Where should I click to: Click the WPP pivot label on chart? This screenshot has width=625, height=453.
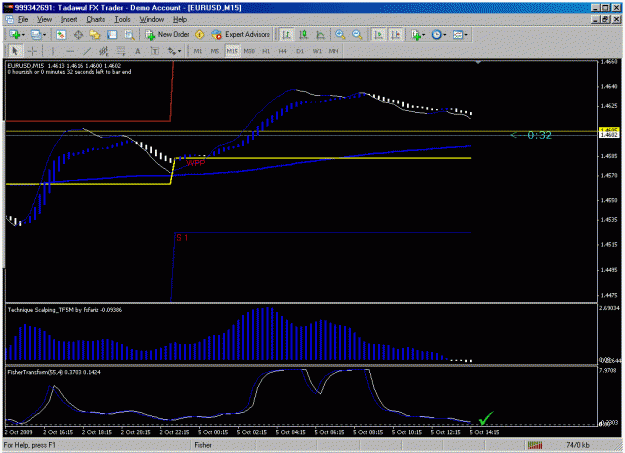coord(196,163)
